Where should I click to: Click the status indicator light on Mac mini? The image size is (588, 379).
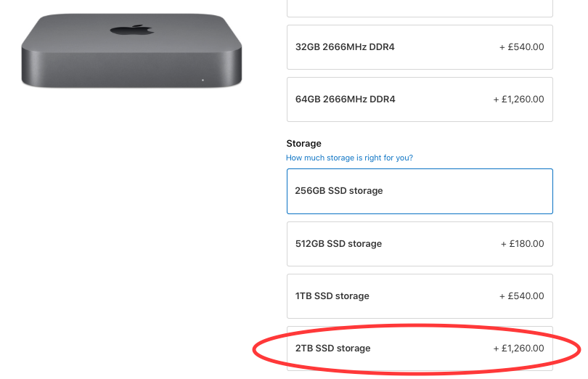click(x=203, y=80)
